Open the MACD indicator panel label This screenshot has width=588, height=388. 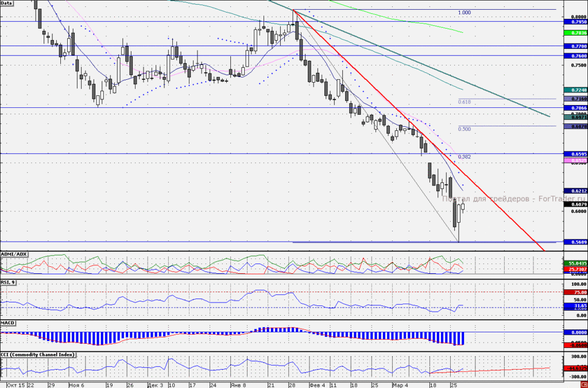tap(7, 323)
